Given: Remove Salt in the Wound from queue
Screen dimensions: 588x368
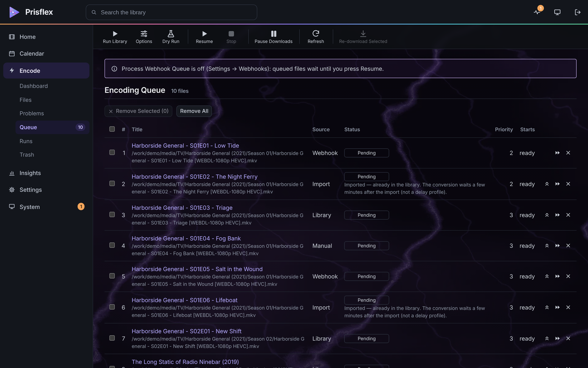Looking at the screenshot, I should tap(568, 276).
